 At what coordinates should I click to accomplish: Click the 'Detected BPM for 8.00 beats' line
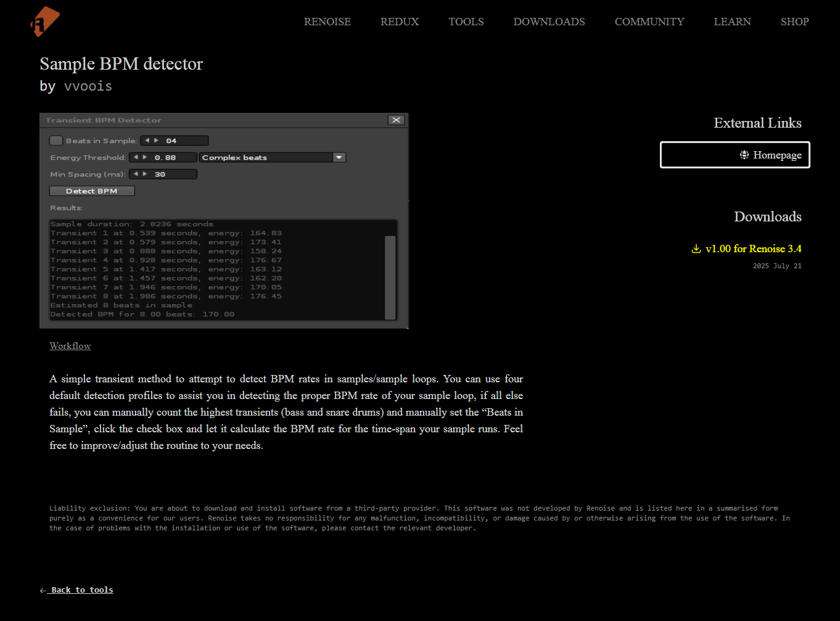(x=142, y=314)
